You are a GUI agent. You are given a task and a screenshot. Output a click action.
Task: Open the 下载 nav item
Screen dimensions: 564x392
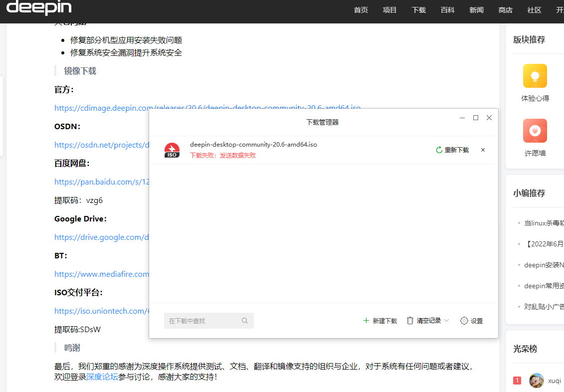pos(419,10)
